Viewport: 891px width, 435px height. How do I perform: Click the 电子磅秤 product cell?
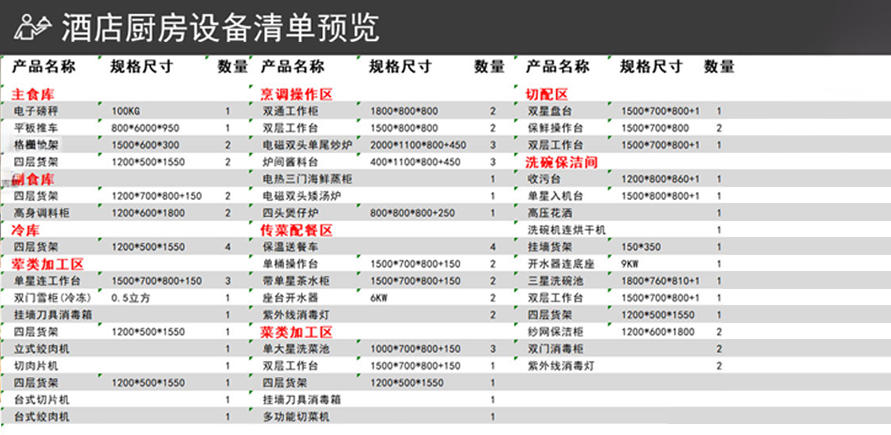[x=36, y=111]
